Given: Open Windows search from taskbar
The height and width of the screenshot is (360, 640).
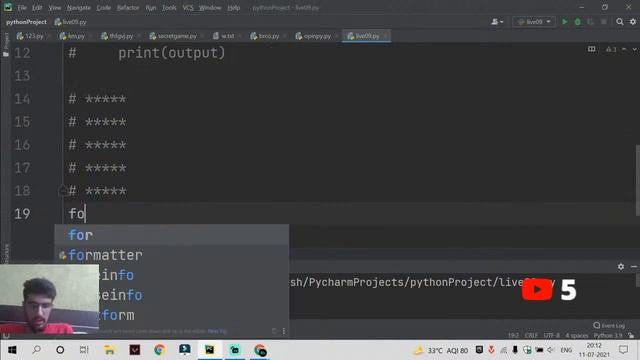Looking at the screenshot, I should tap(36, 350).
